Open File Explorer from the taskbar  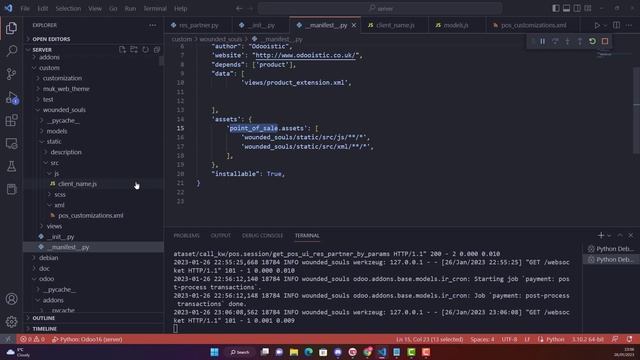[x=294, y=352]
